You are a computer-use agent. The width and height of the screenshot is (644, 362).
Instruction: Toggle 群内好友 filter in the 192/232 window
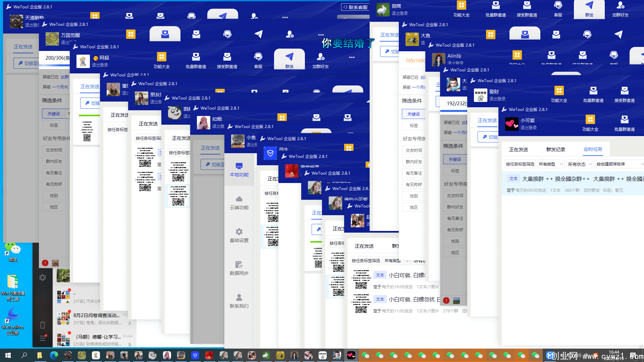455,207
